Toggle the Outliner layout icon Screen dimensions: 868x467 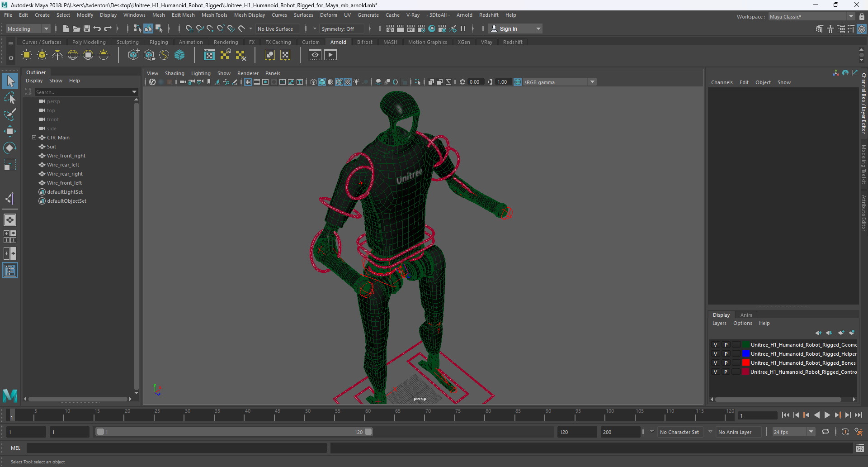[x=10, y=271]
